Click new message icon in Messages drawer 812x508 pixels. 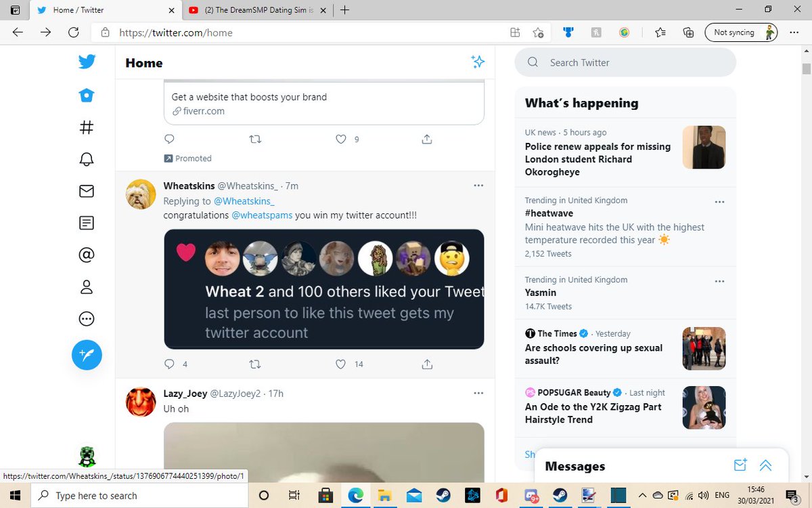[x=740, y=465]
